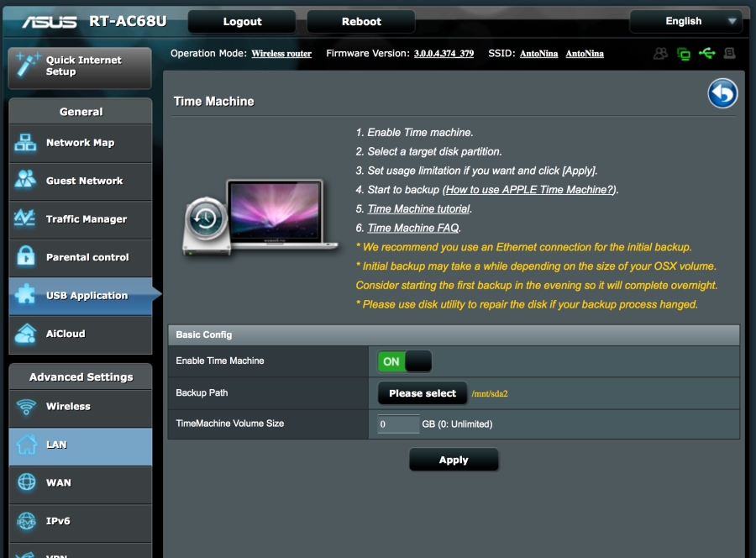
Task: Open Parental control settings
Action: coord(80,257)
